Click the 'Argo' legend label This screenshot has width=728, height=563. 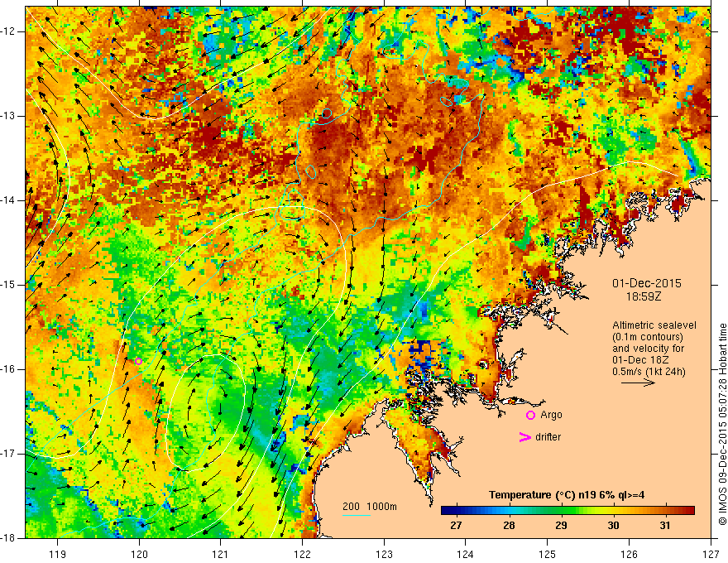pyautogui.click(x=551, y=415)
